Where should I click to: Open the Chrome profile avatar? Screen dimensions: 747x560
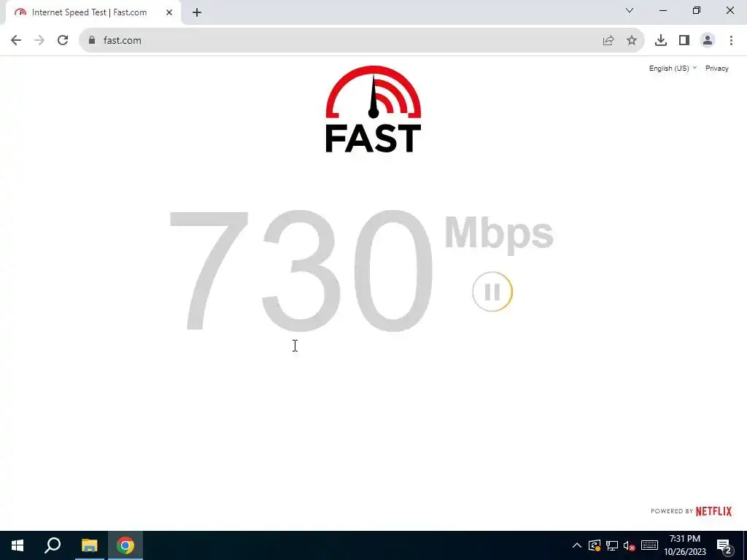[x=708, y=41]
